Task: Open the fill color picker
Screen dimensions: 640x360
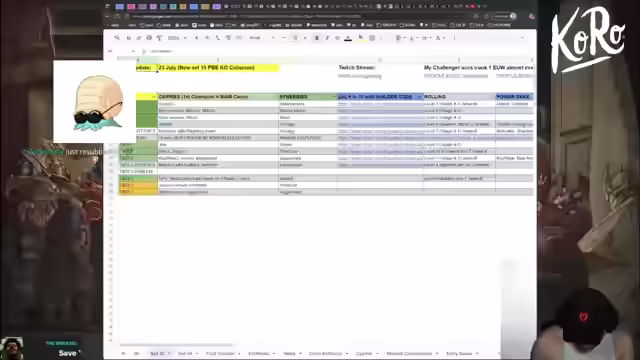Action: pyautogui.click(x=361, y=38)
